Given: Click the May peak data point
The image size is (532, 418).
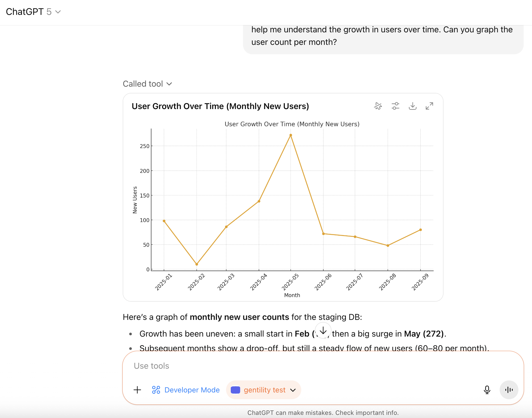Looking at the screenshot, I should point(291,135).
